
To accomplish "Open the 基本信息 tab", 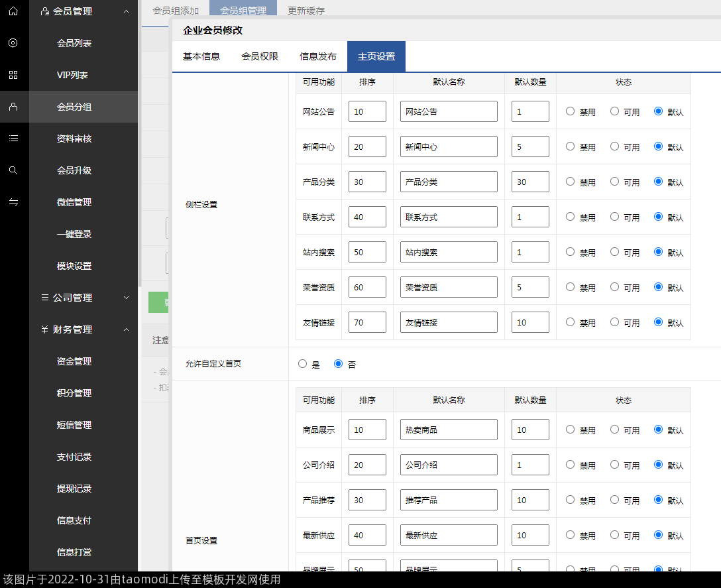I will (201, 56).
